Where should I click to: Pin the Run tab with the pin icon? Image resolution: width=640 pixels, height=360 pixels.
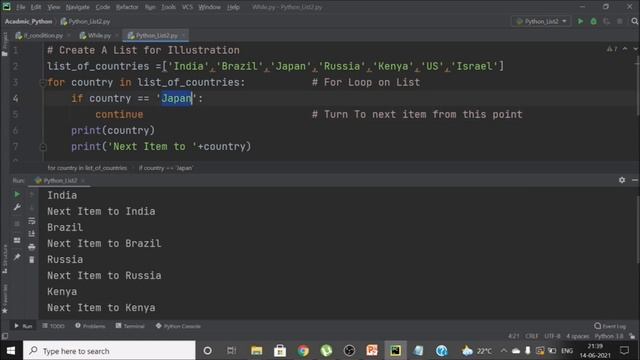(17, 257)
